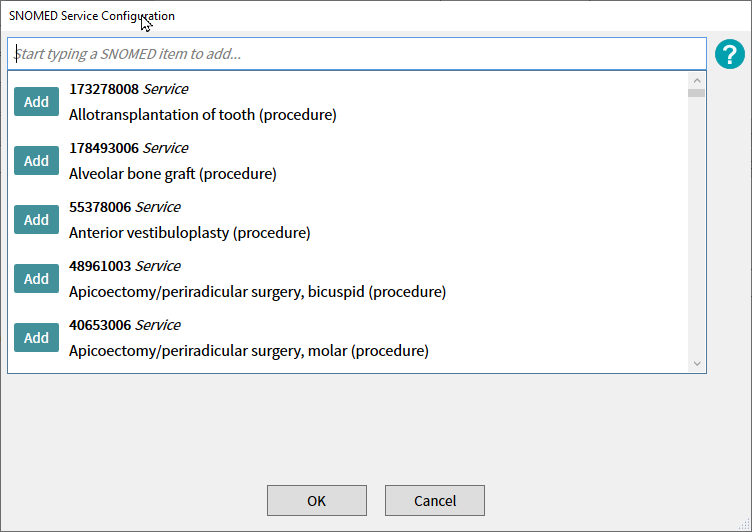Confirm with the OK button
752x532 pixels.
pos(317,501)
